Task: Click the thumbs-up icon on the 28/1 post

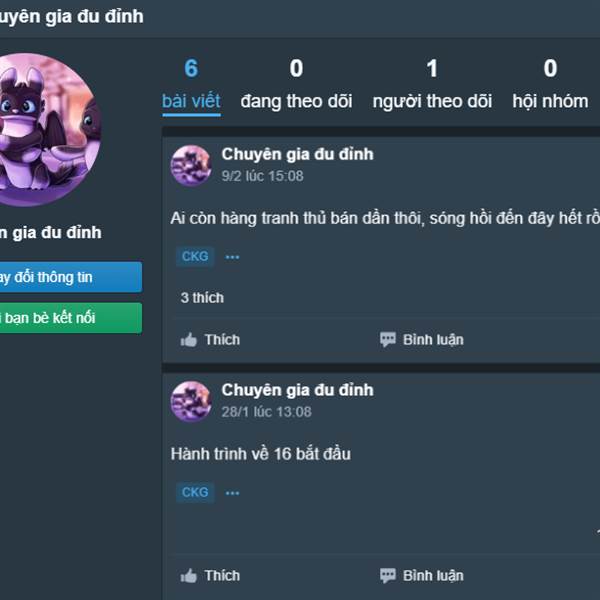Action: 189,576
